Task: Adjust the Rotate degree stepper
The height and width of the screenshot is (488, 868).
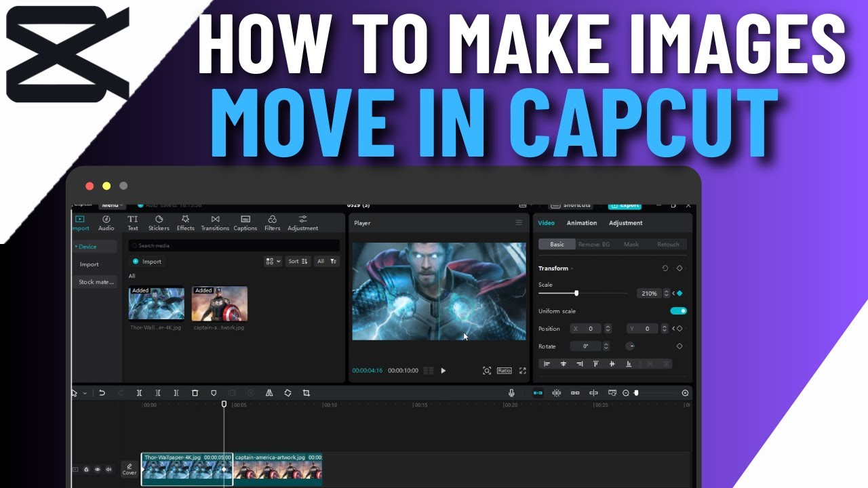Action: [606, 346]
